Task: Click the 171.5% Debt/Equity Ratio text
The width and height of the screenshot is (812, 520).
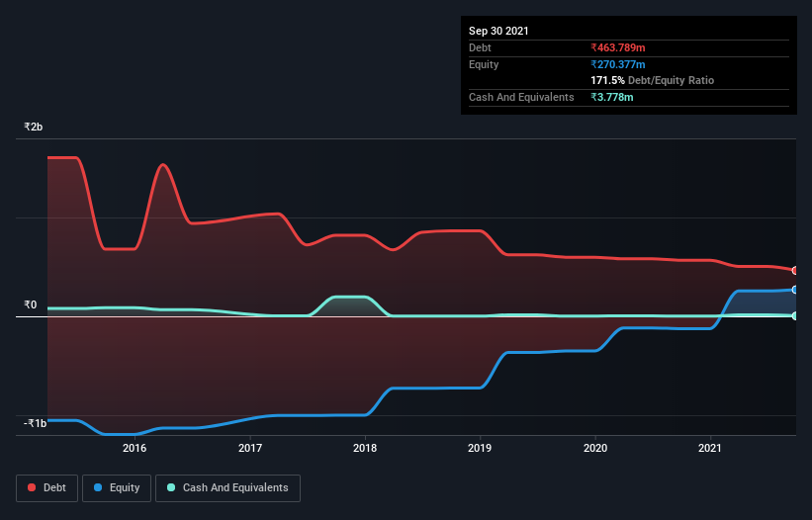Action: pyautogui.click(x=653, y=80)
